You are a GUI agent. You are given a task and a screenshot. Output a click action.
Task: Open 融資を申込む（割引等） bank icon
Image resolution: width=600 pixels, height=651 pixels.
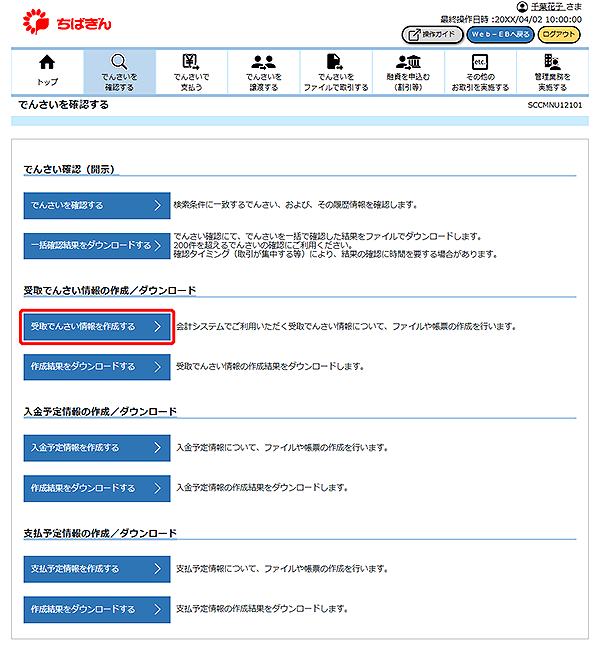pyautogui.click(x=408, y=62)
